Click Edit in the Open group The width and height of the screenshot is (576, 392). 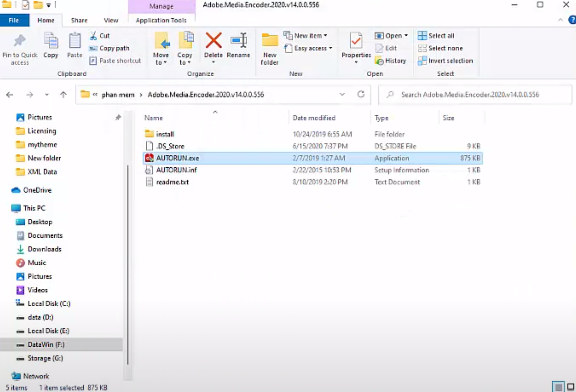[386, 48]
